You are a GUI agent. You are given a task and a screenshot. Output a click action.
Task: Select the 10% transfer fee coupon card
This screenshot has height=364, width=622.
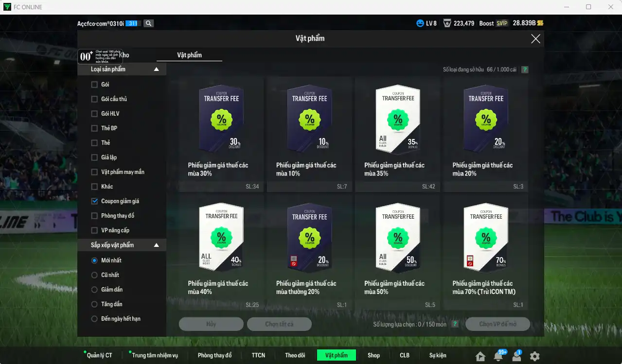point(309,134)
